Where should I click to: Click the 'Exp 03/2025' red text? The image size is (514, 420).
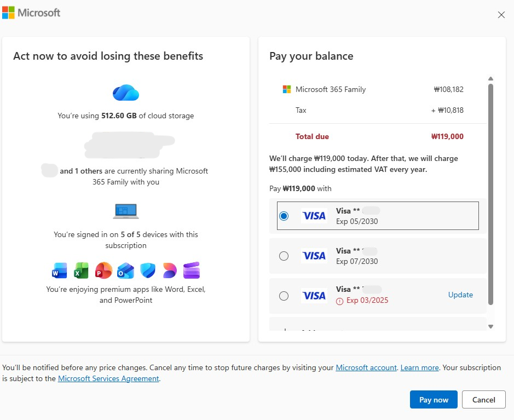(367, 300)
